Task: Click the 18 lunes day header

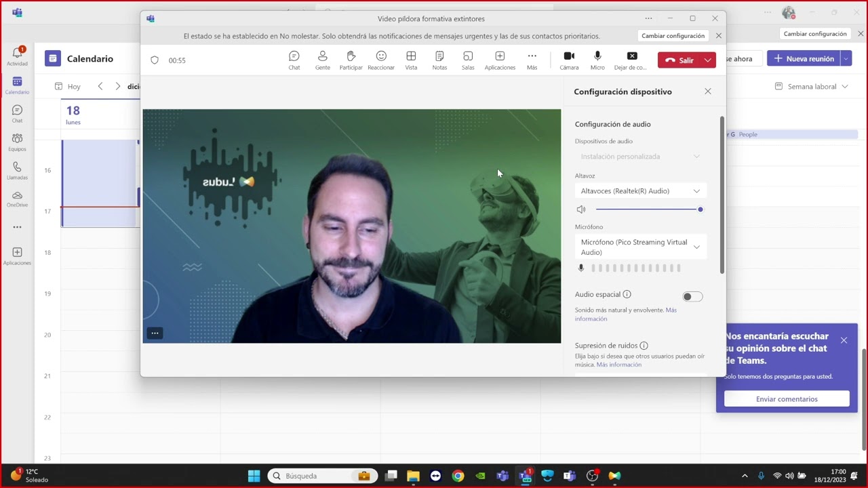Action: [x=73, y=114]
